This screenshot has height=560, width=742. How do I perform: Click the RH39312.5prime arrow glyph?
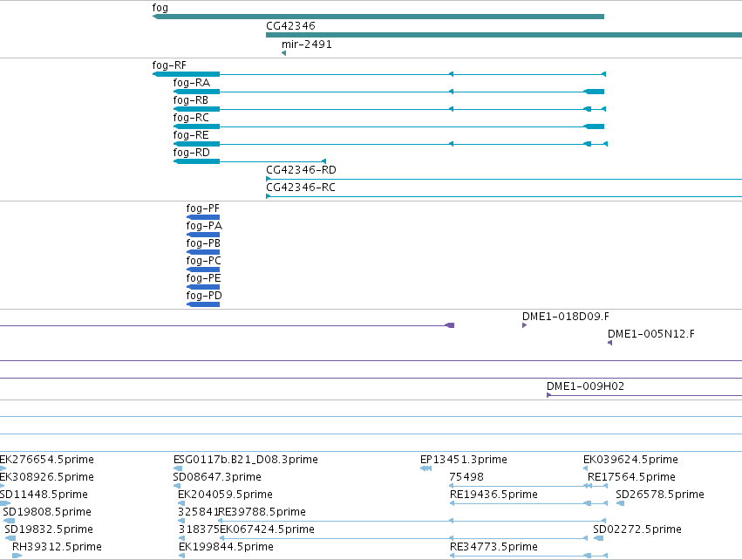tap(17, 556)
